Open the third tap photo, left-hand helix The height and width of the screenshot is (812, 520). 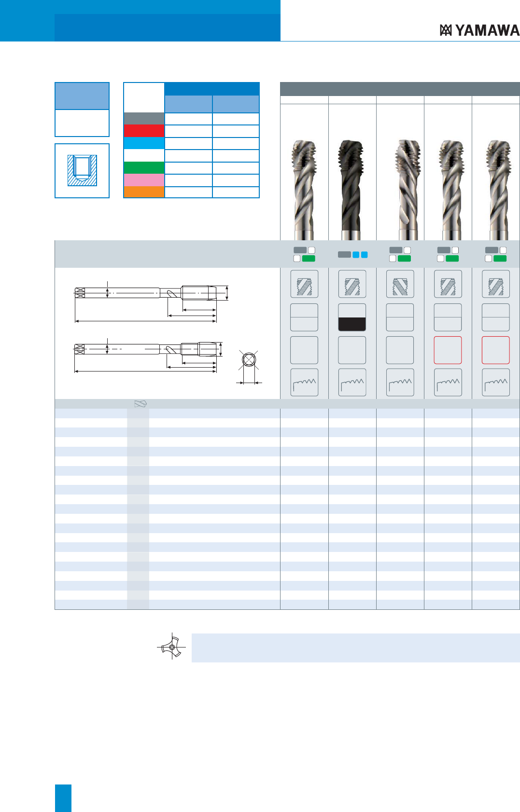click(408, 190)
